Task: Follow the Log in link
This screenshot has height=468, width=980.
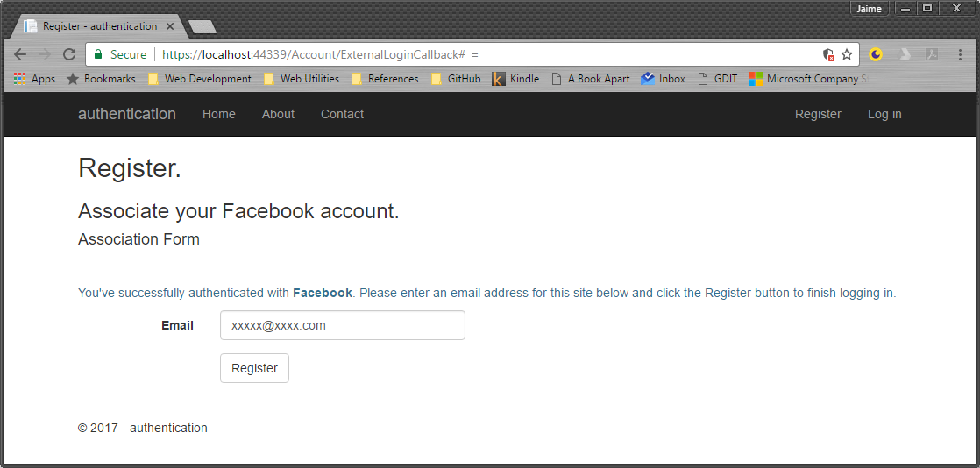Action: [x=884, y=114]
